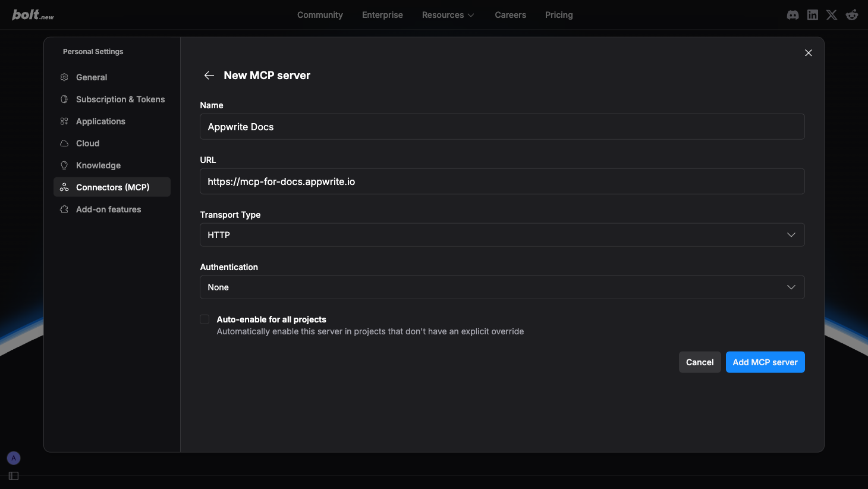
Task: Cancel the new MCP server form
Action: click(700, 362)
